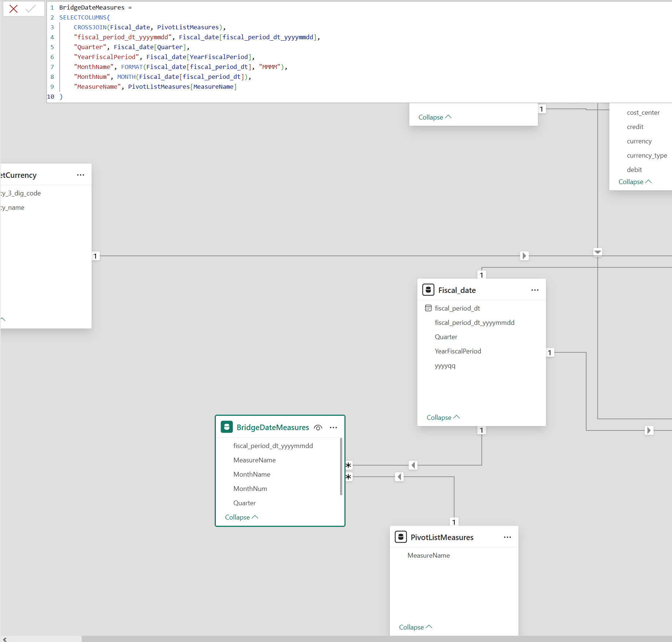The image size is (672, 642).
Task: Open the Currency table more options ellipsis
Action: click(x=81, y=175)
